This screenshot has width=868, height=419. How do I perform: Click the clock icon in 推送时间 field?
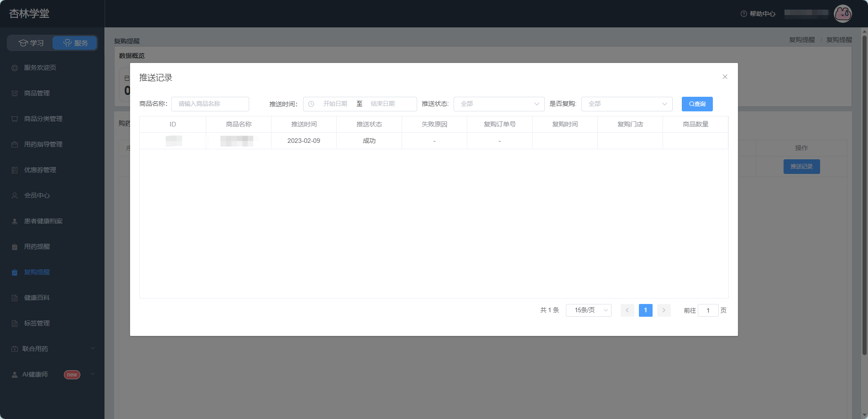click(x=311, y=104)
